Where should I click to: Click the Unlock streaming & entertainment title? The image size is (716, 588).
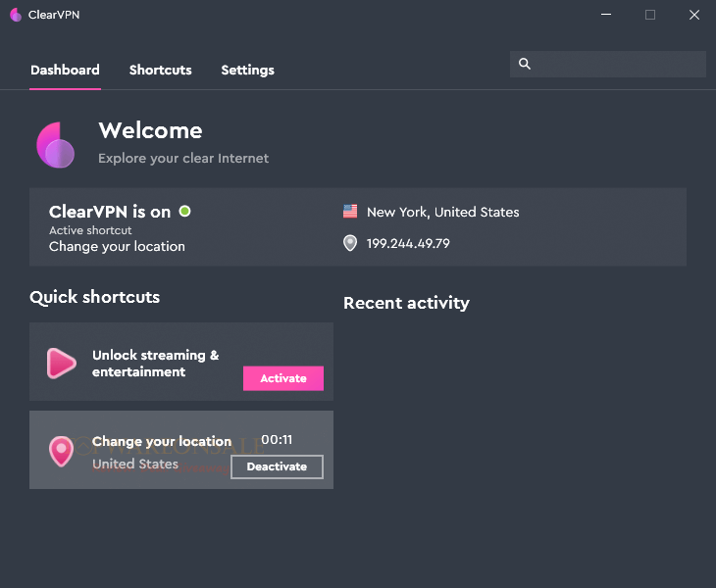155,364
